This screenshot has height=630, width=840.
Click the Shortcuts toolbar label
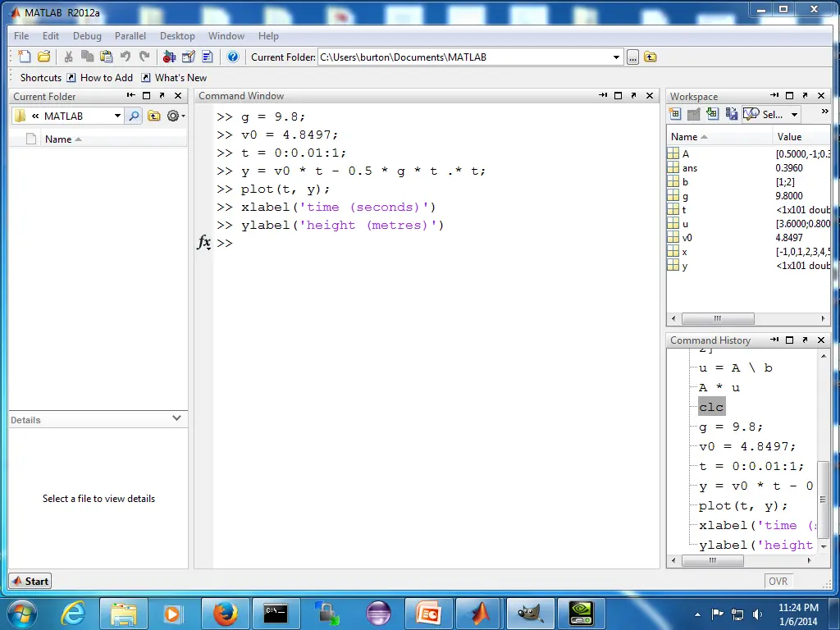click(41, 78)
